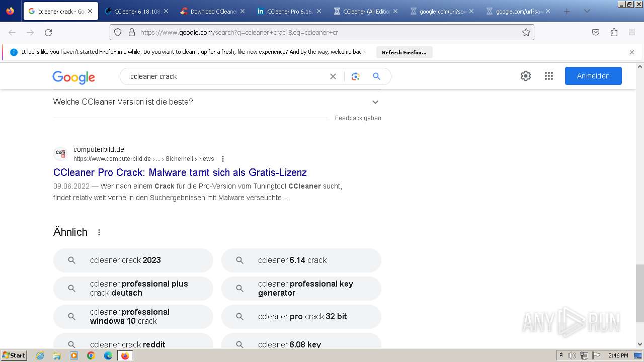Open the Firefox hamburger menu
644x362 pixels.
632,32
